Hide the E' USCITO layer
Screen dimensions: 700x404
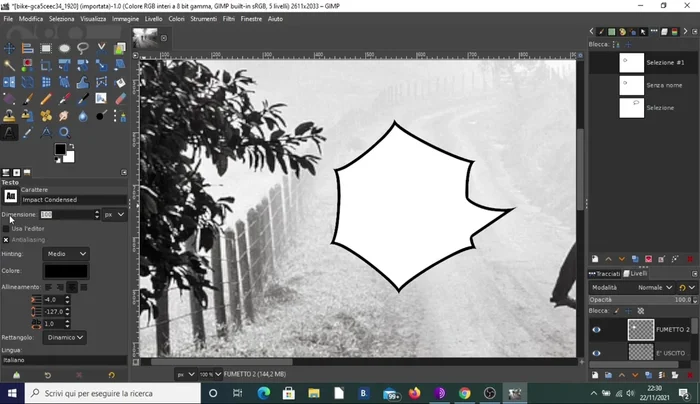(597, 353)
